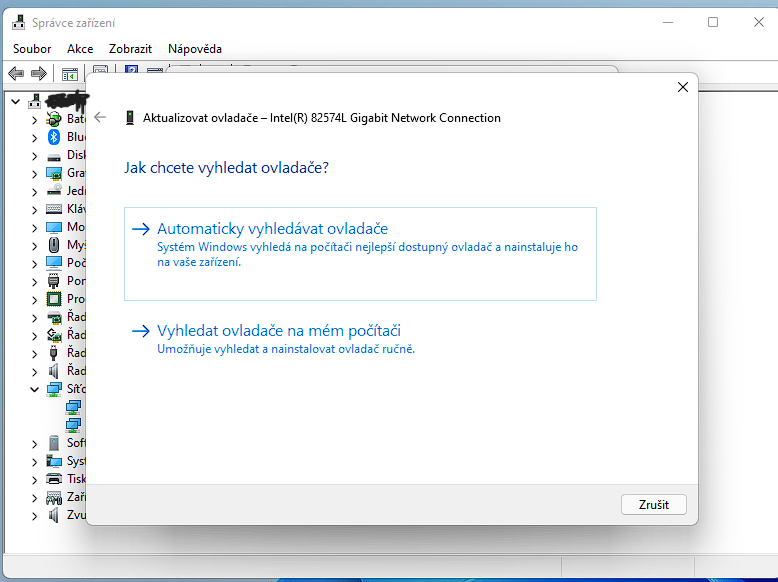
Task: Open the Nápověda menu
Action: click(195, 48)
